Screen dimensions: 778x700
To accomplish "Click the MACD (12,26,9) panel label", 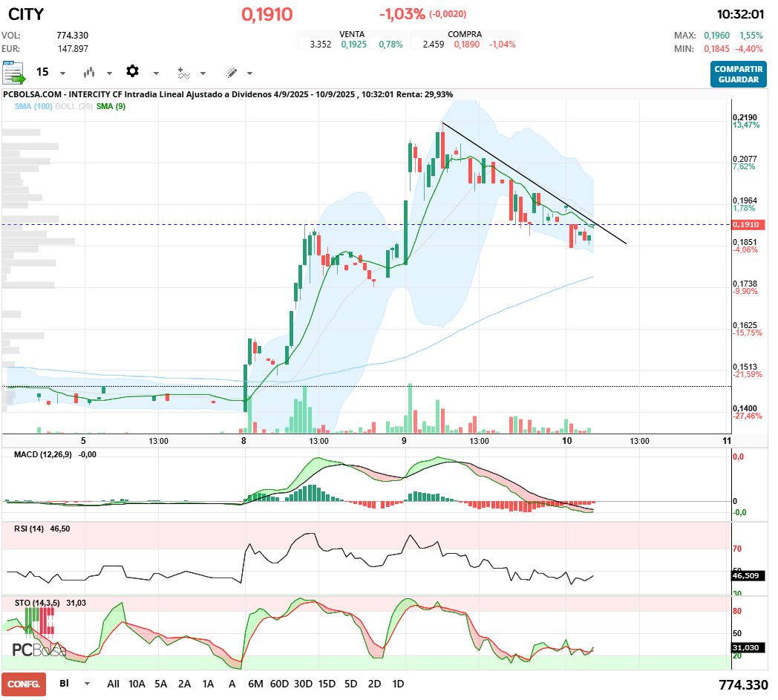I will pyautogui.click(x=42, y=454).
